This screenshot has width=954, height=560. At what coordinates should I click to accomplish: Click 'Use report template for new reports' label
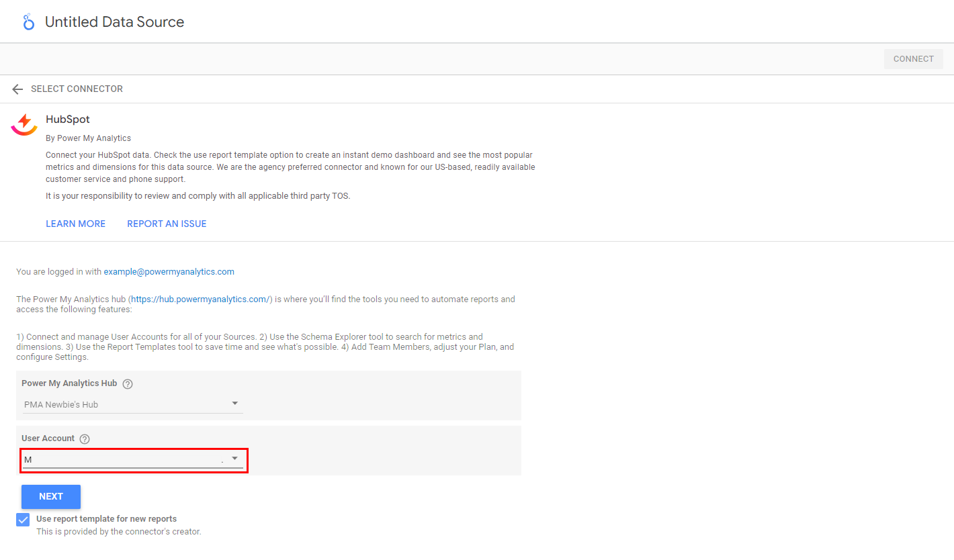pyautogui.click(x=106, y=519)
